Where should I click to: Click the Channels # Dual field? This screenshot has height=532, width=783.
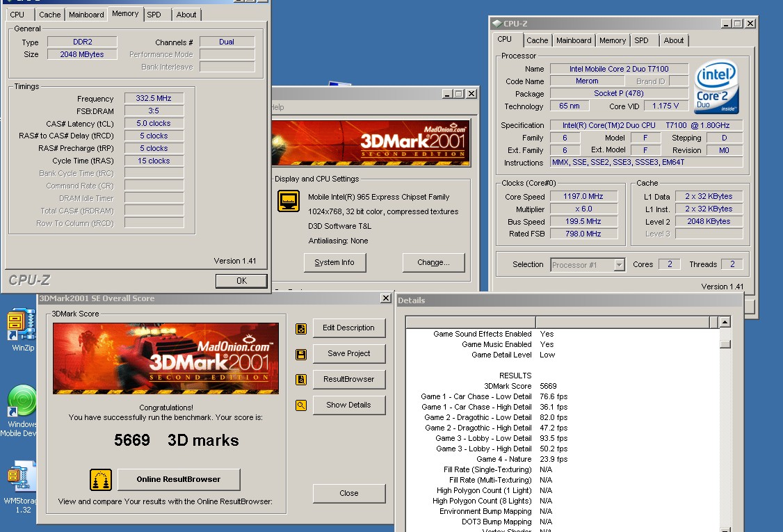(227, 42)
